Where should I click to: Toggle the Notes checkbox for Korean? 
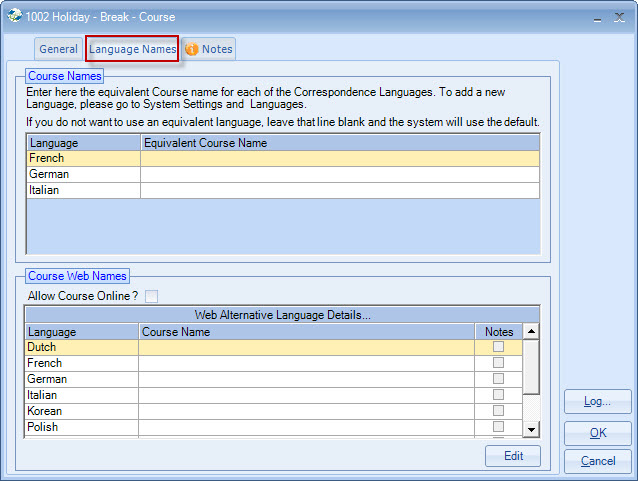[498, 411]
